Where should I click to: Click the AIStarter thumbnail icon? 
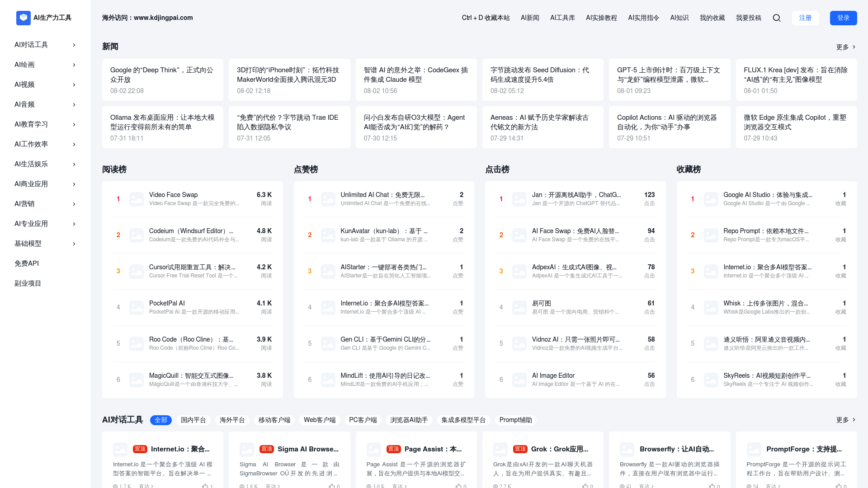point(328,271)
